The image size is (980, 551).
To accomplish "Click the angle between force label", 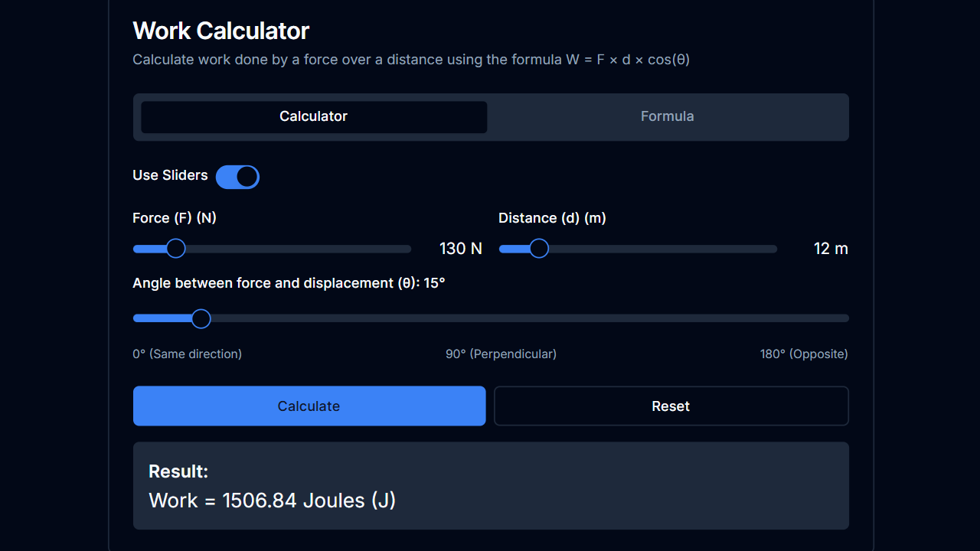I will point(289,282).
